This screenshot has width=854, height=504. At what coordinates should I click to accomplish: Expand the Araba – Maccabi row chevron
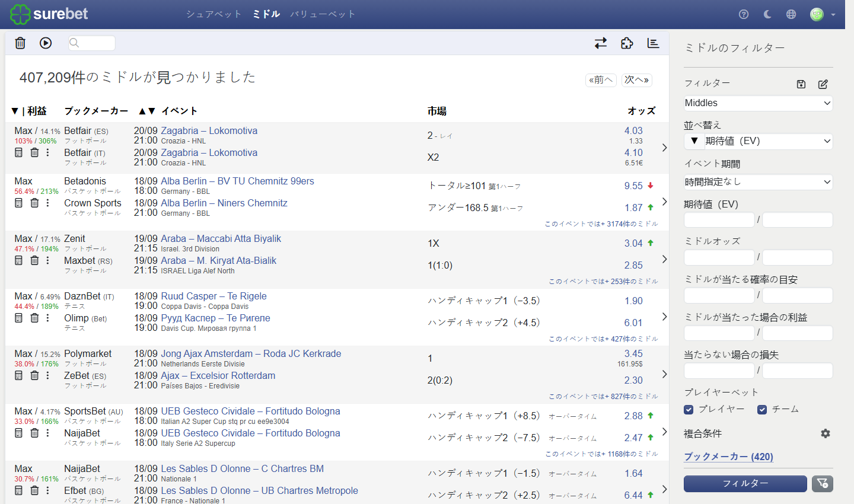coord(664,259)
